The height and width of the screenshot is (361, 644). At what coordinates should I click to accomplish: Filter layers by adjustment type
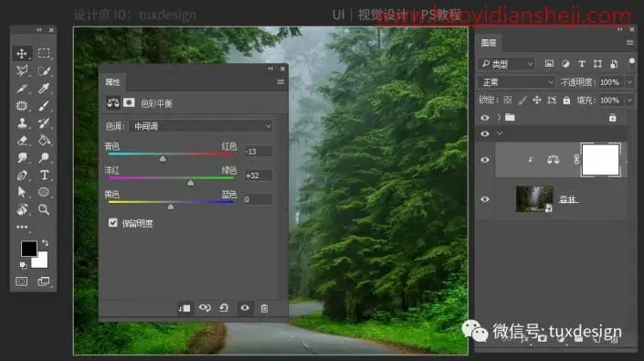pyautogui.click(x=565, y=63)
